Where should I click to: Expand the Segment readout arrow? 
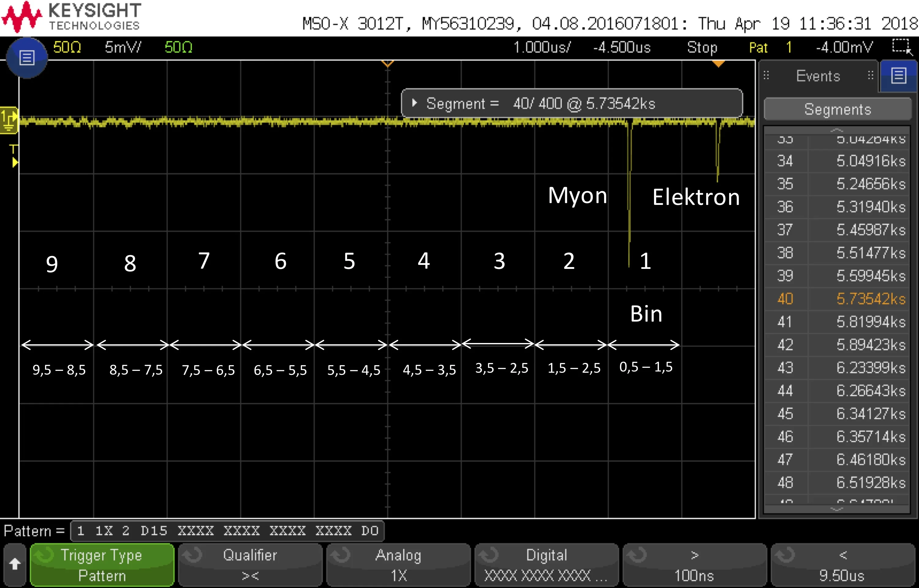(x=414, y=103)
